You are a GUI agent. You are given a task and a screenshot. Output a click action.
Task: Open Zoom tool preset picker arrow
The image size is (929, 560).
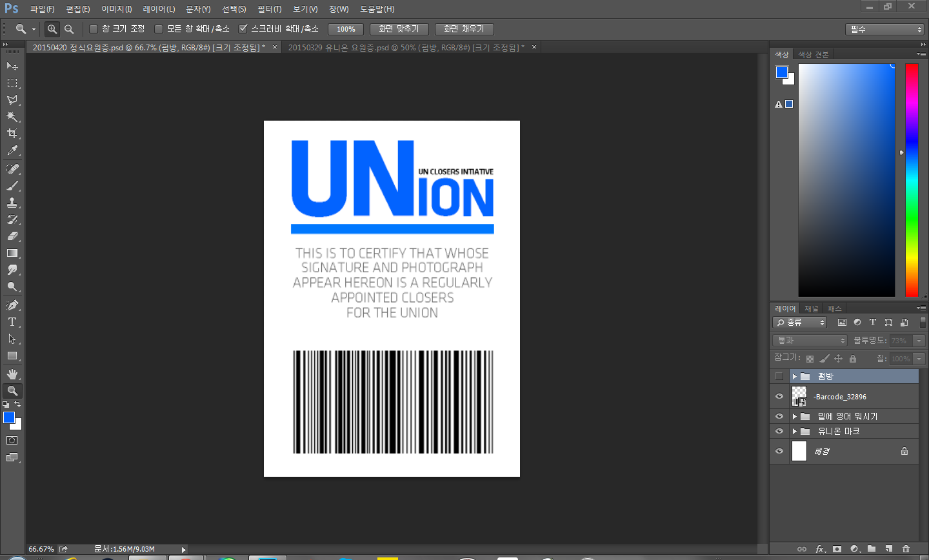(x=34, y=29)
